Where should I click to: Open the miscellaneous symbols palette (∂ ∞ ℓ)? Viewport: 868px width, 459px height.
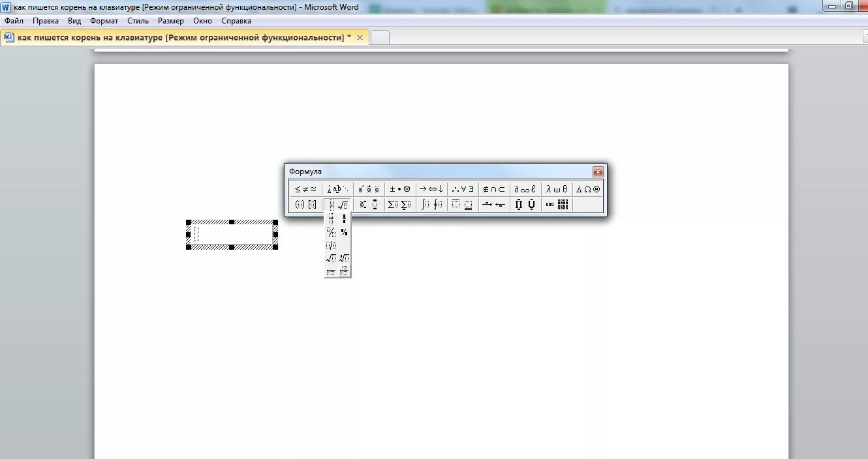(x=525, y=189)
